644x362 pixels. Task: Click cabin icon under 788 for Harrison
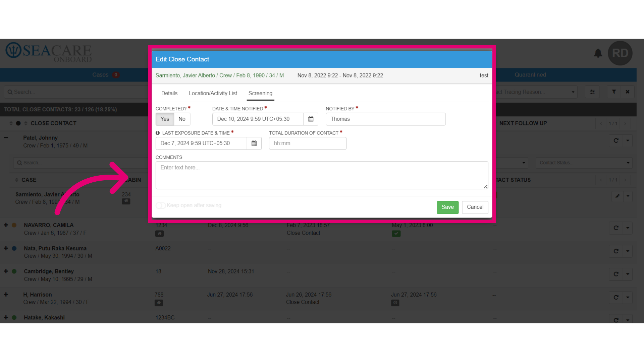point(159,303)
